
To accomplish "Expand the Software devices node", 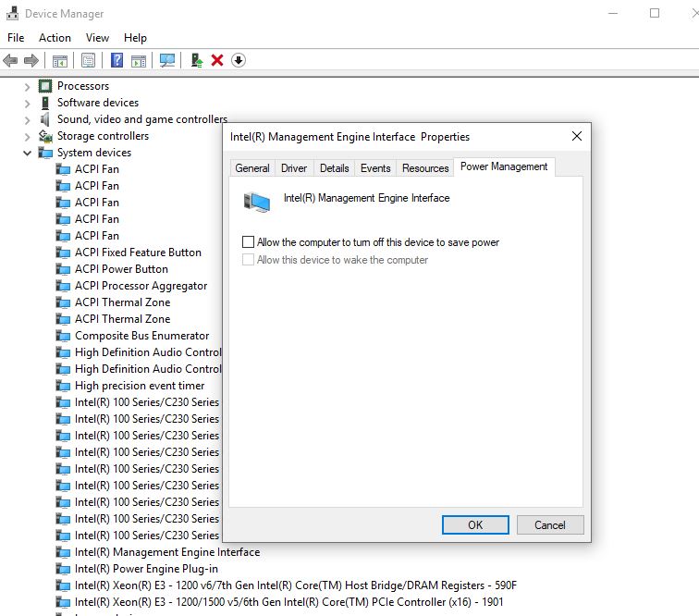I will pos(28,103).
